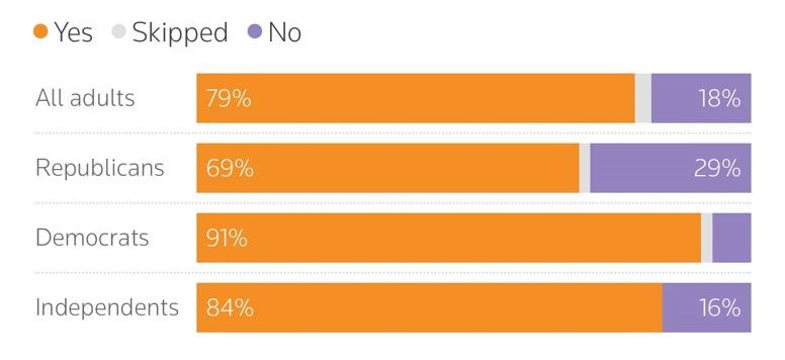785x360 pixels.
Task: Select the Yes legend label
Action: click(74, 33)
